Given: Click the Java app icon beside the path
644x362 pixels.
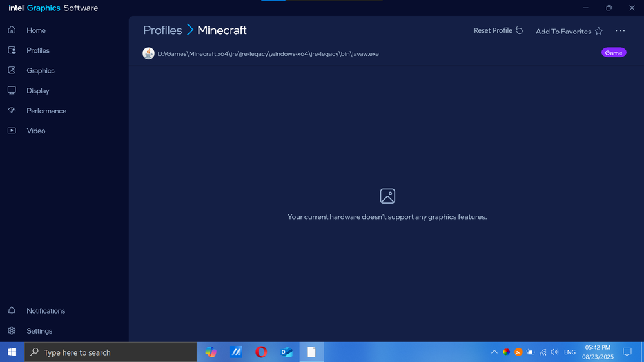Looking at the screenshot, I should [148, 53].
